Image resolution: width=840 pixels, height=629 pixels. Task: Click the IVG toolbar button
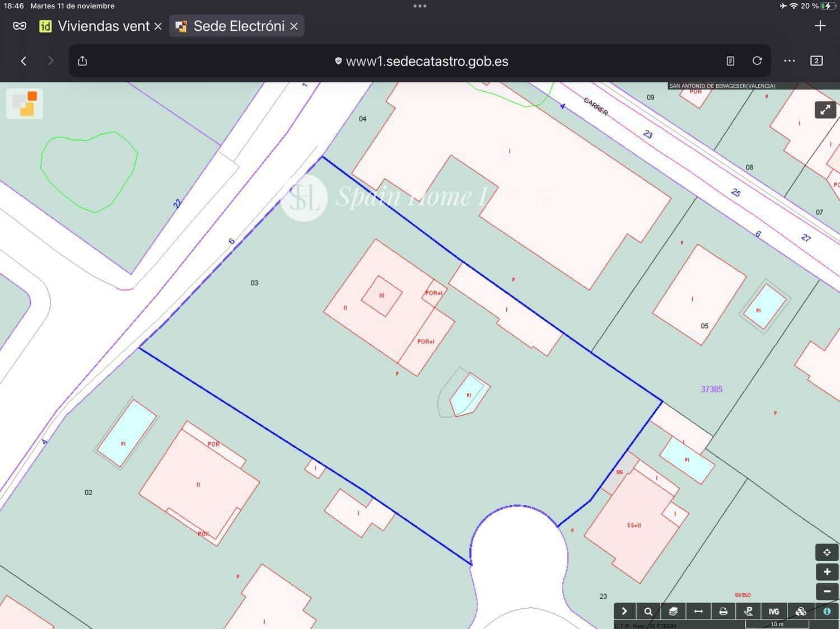click(773, 611)
